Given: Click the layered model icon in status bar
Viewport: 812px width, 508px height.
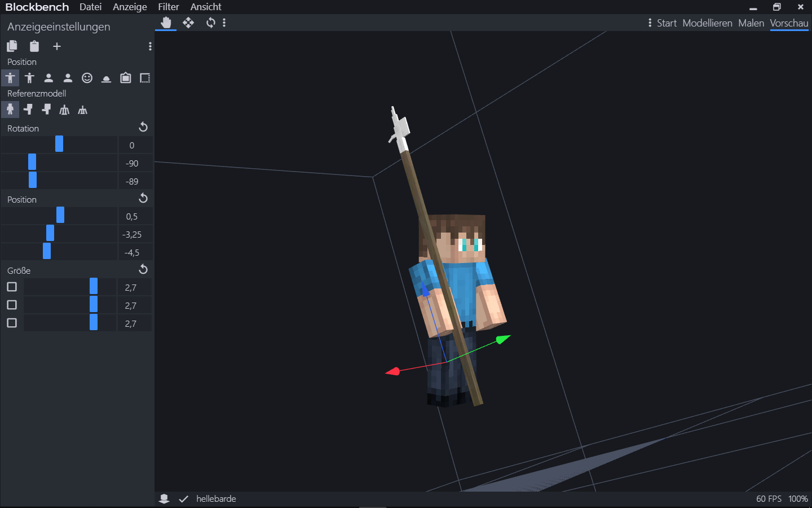Looking at the screenshot, I should pyautogui.click(x=164, y=499).
